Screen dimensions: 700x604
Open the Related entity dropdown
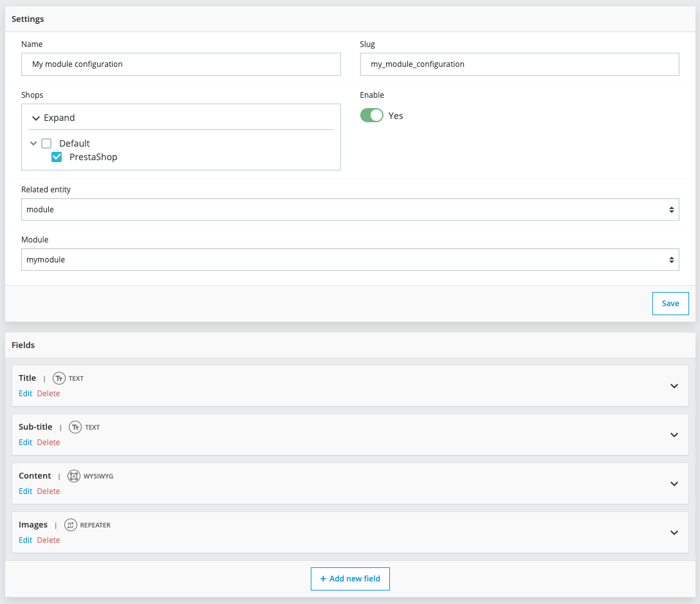coord(350,210)
